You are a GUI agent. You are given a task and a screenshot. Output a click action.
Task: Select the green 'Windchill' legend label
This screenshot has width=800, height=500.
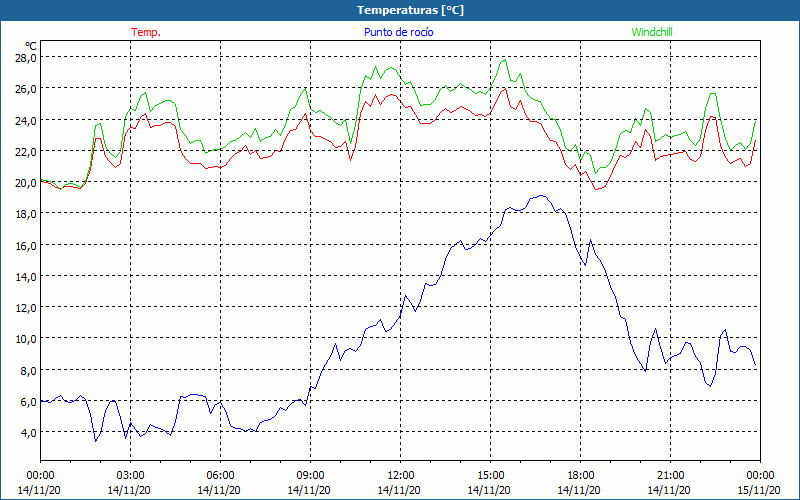tap(652, 32)
